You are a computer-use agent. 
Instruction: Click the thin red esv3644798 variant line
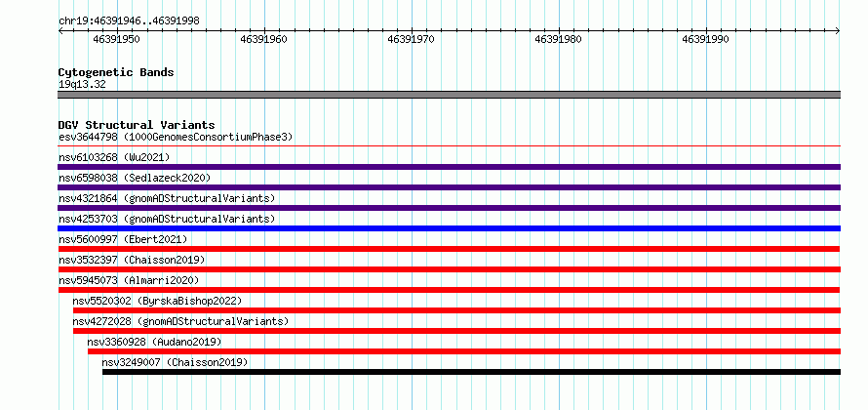coord(449,146)
